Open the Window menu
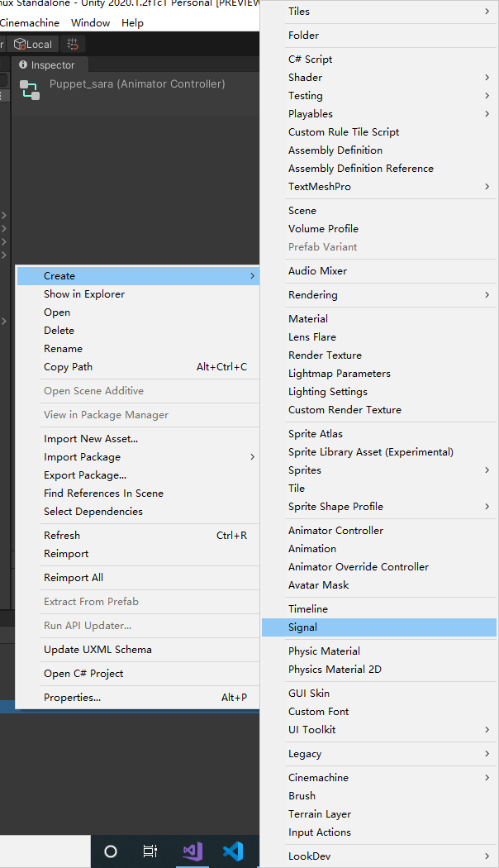Viewport: 499px width, 868px height. (91, 22)
